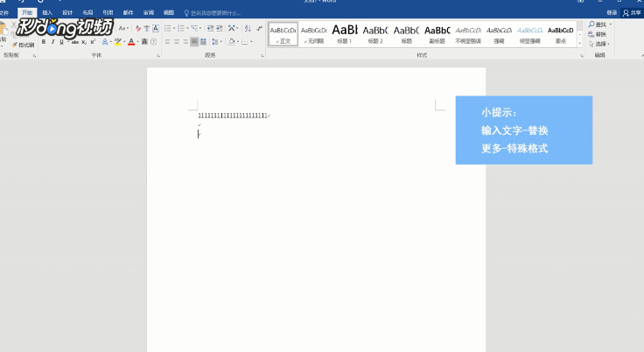Toggle subscript formatting
Viewport: 644px width, 352px height.
pyautogui.click(x=84, y=41)
